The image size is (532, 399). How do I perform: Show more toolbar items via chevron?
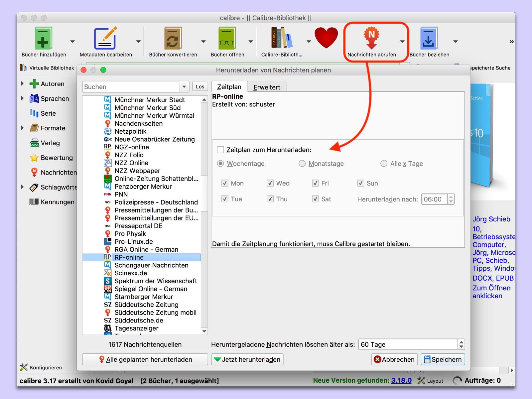tap(512, 42)
